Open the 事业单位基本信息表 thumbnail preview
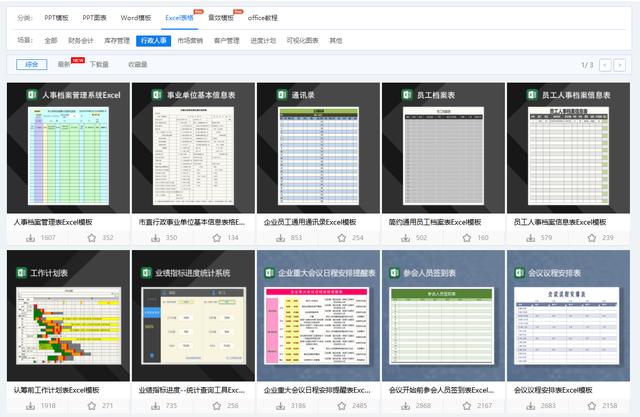 pyautogui.click(x=193, y=148)
